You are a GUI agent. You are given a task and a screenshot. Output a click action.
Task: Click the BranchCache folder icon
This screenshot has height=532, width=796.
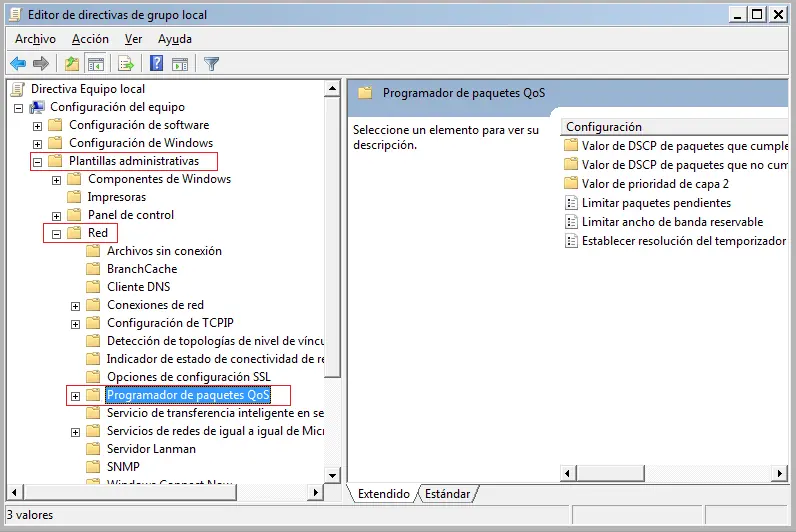coord(93,269)
